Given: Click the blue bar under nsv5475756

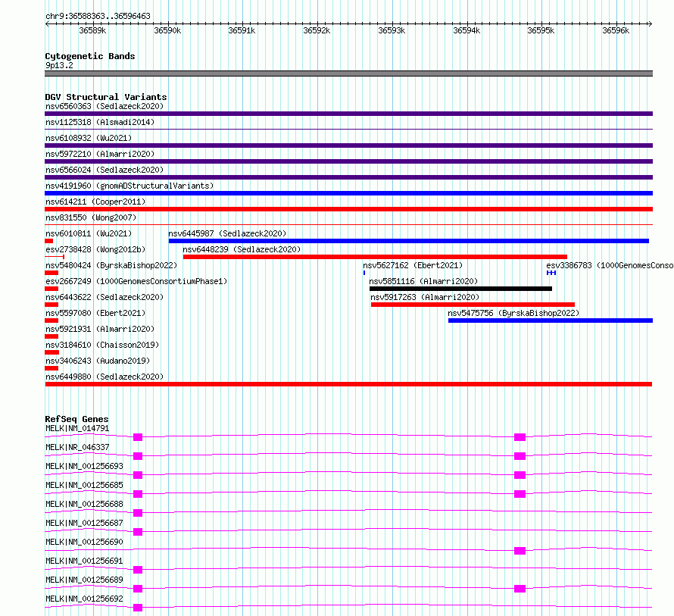Looking at the screenshot, I should click(551, 321).
